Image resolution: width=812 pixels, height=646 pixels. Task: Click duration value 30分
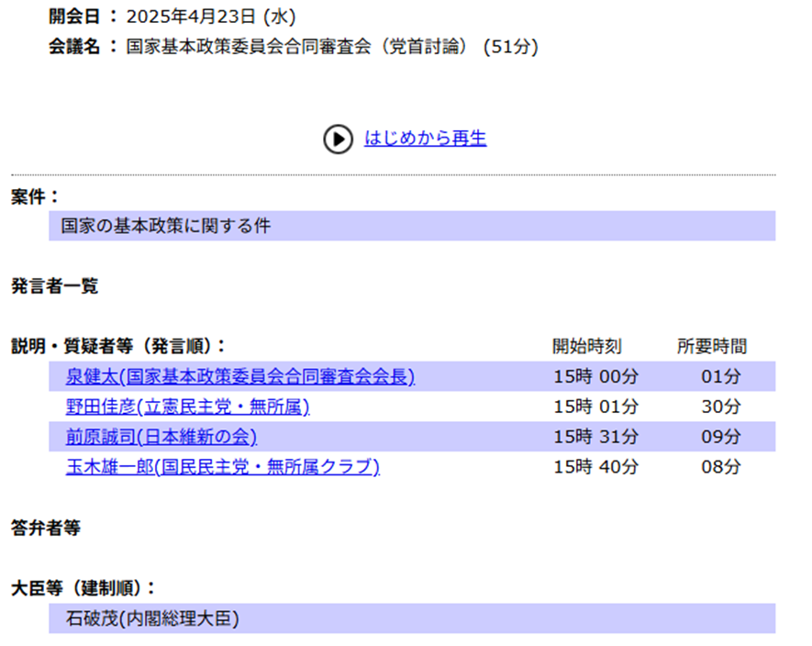[721, 407]
